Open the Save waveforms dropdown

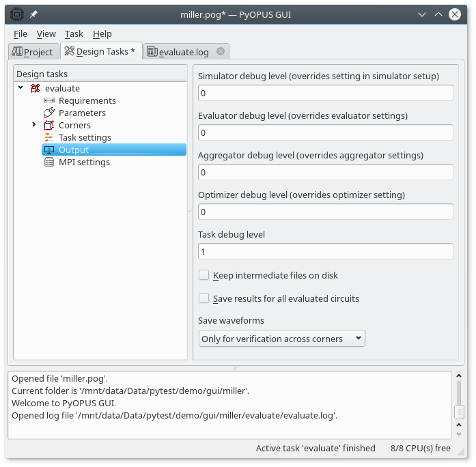tap(281, 339)
